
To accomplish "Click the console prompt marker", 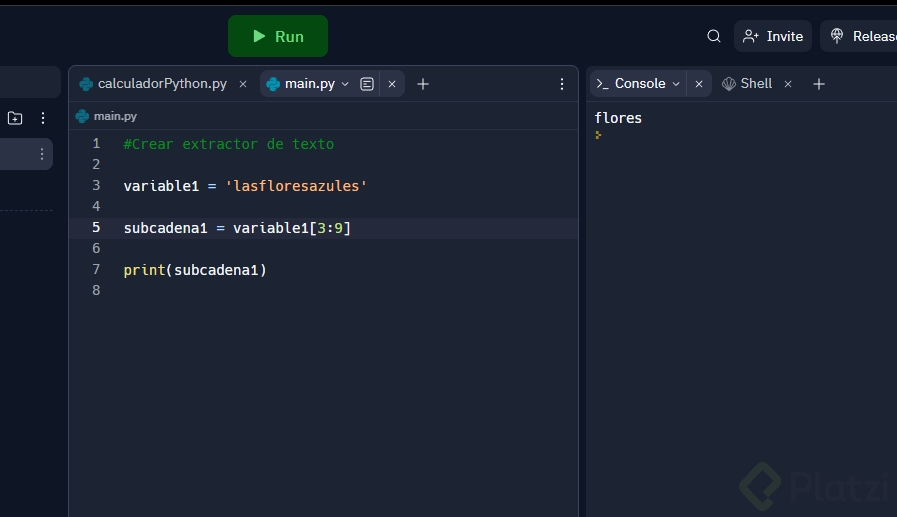I will click(598, 135).
